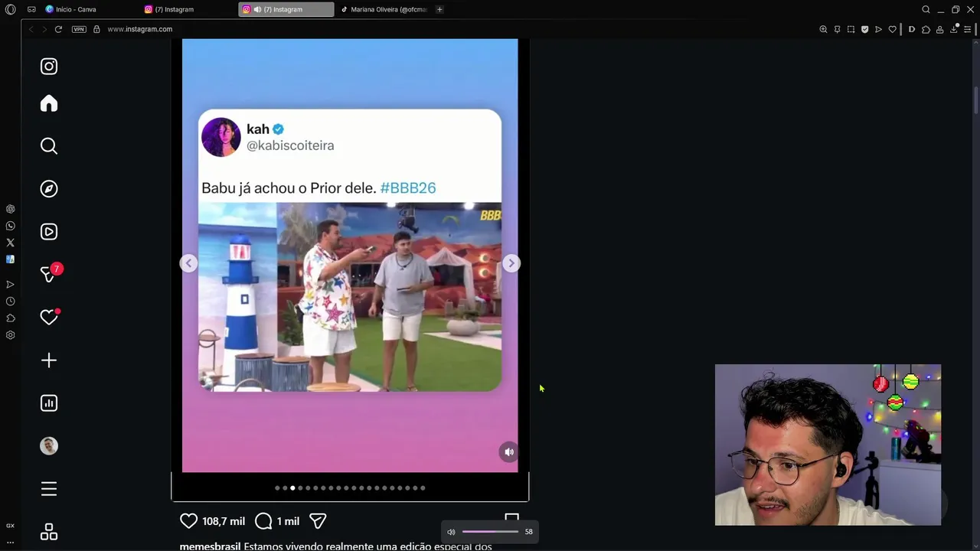Adjust the volume slider at 58
Screen dimensions: 980x551
(x=490, y=532)
